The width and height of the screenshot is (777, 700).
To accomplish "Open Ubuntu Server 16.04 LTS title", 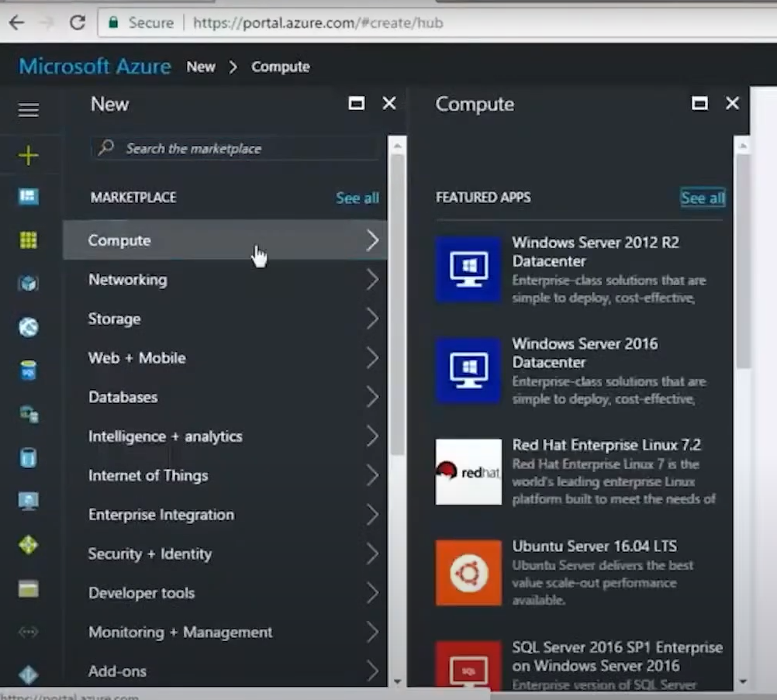I will point(594,546).
